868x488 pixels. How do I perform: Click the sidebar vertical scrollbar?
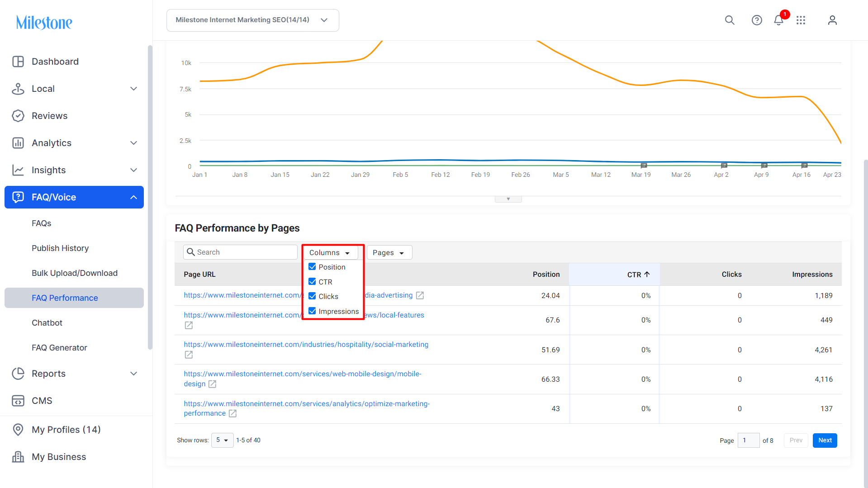tap(150, 197)
